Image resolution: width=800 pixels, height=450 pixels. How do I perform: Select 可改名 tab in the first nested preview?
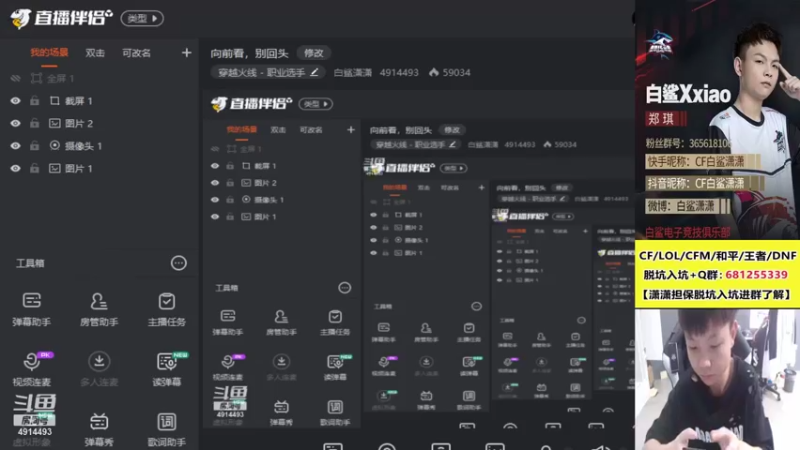tap(311, 130)
